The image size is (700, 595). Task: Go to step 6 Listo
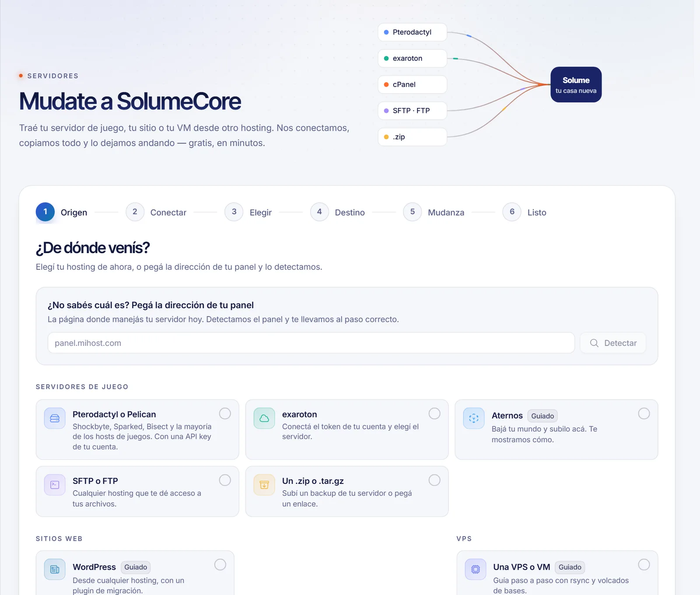[x=524, y=212]
